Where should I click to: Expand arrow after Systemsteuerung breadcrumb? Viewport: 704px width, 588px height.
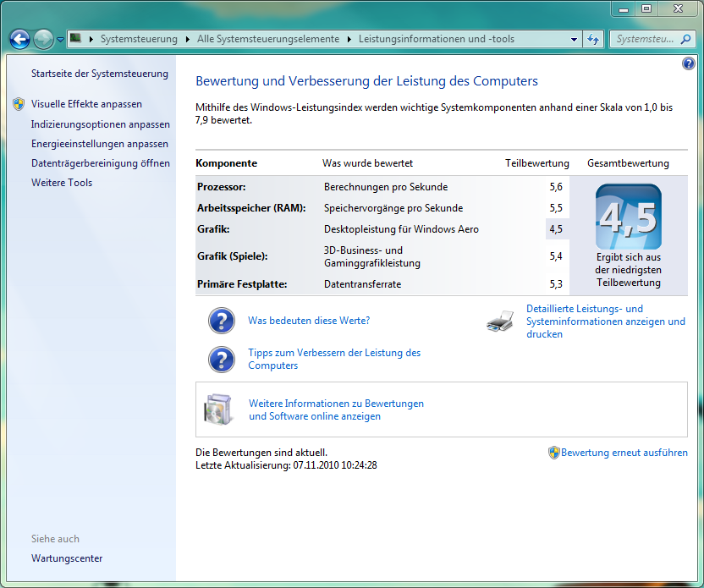188,39
